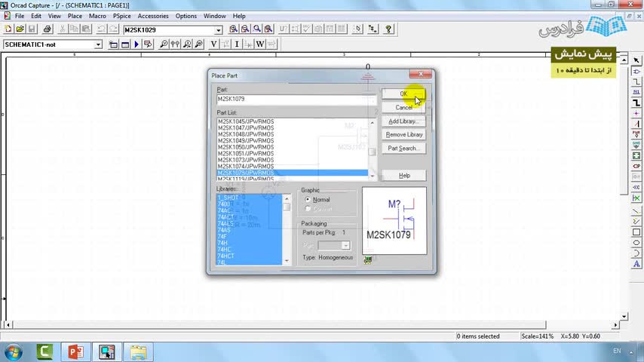Open the File menu
644x362 pixels.
[x=20, y=16]
